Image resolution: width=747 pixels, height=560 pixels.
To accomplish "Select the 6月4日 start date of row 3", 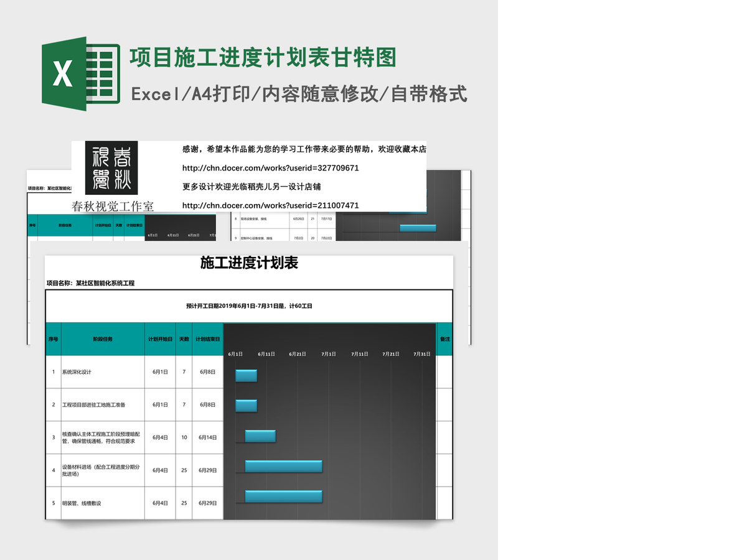I will coord(160,437).
